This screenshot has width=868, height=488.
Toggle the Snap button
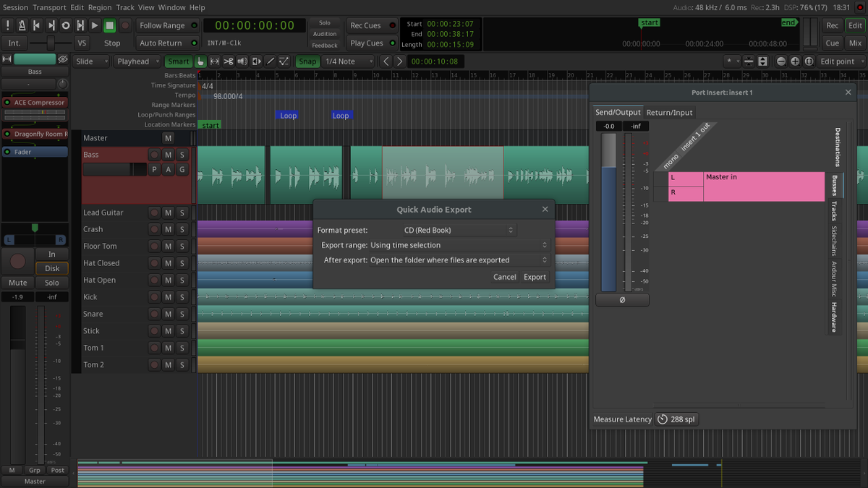(307, 61)
